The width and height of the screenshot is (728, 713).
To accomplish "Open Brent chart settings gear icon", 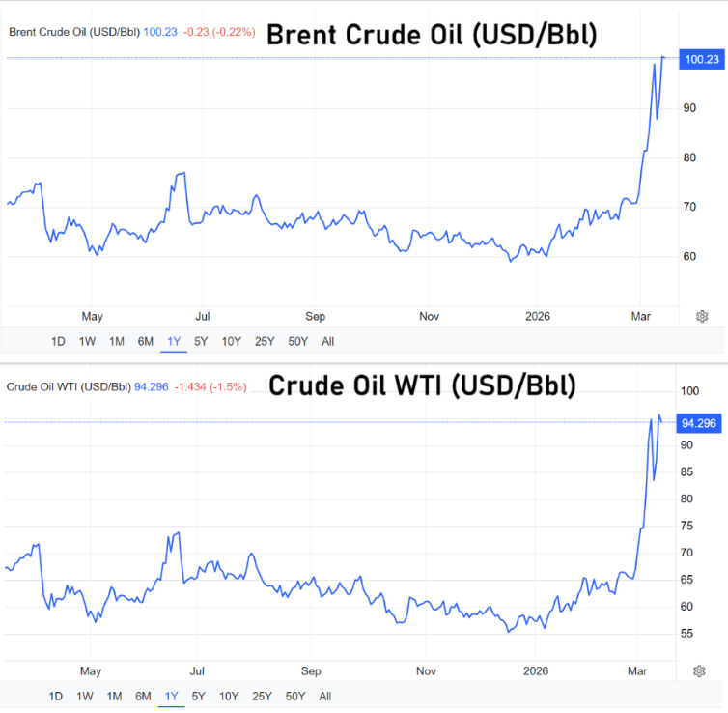I will [702, 316].
